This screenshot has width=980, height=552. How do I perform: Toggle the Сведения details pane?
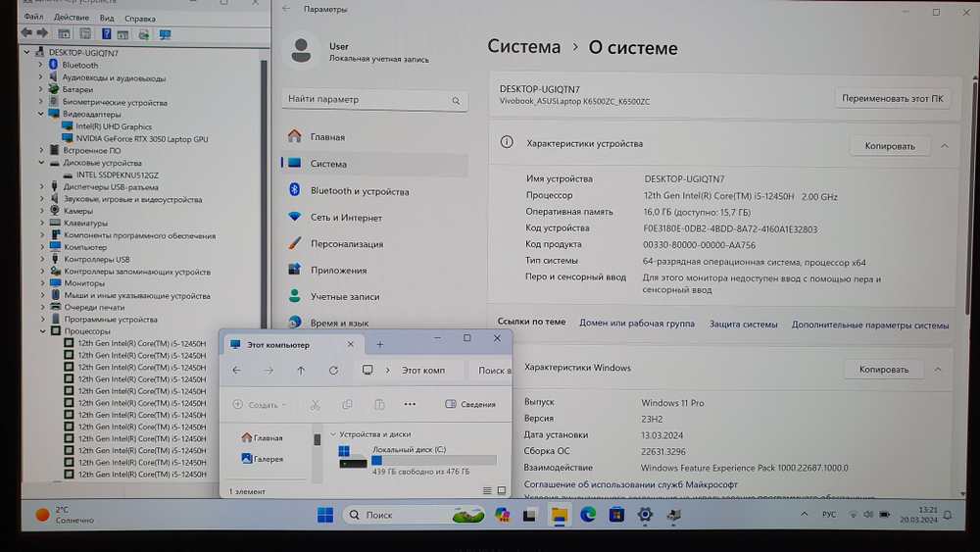[470, 404]
